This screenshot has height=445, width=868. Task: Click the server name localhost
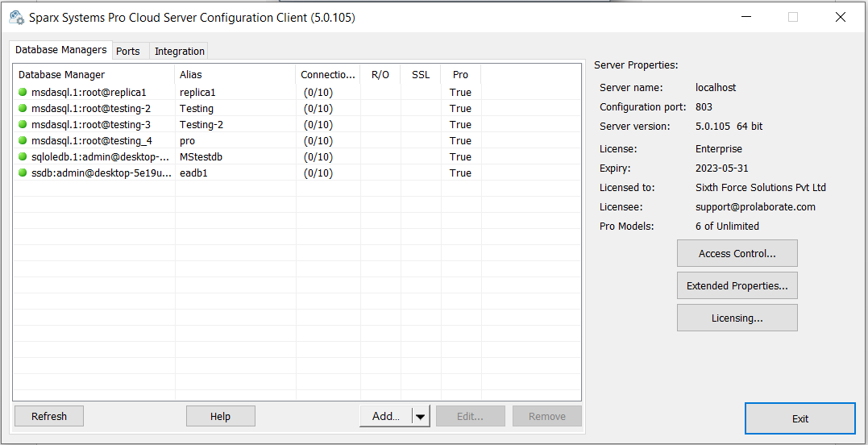716,87
